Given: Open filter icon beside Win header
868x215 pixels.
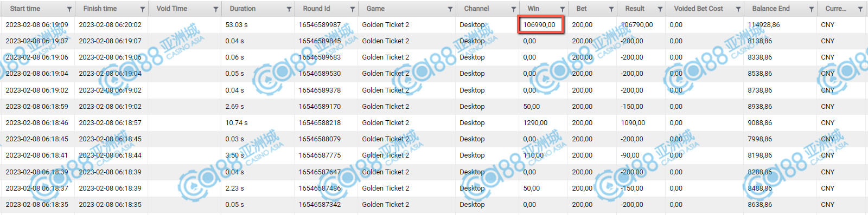Looking at the screenshot, I should pyautogui.click(x=562, y=9).
